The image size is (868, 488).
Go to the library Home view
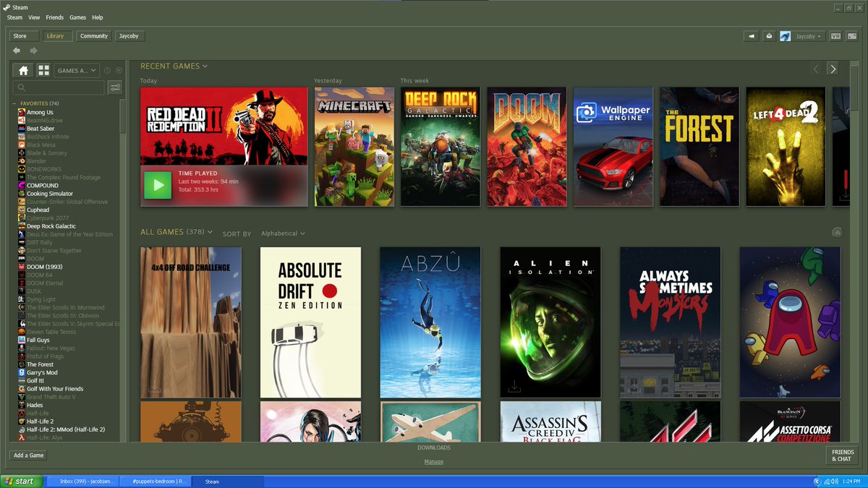pyautogui.click(x=23, y=70)
